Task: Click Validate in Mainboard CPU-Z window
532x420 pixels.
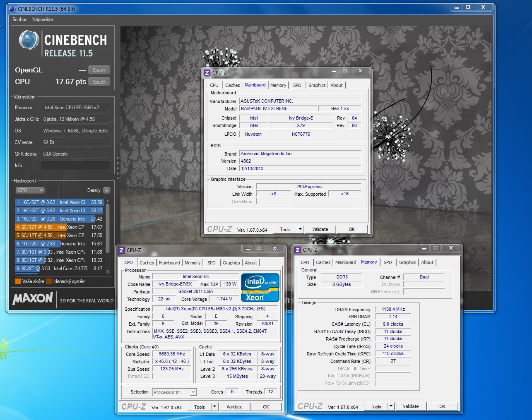Action: coord(320,229)
